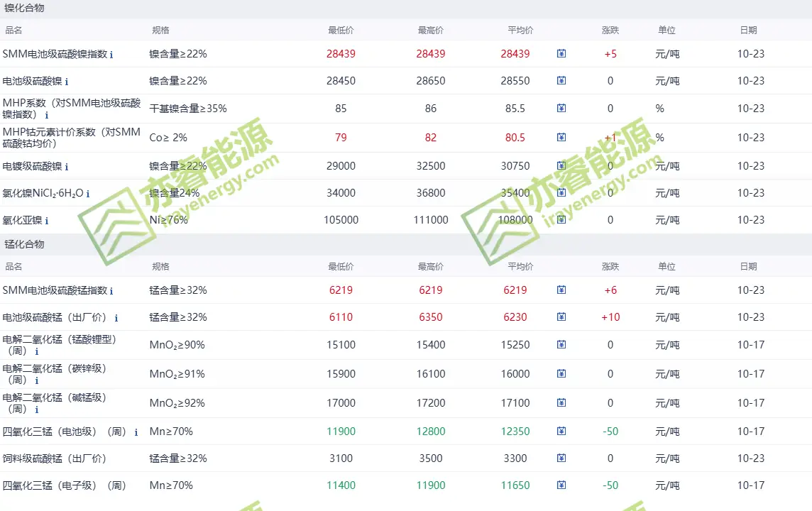The image size is (812, 511).
Task: Open the 电池级硫酸镍 product name link
Action: click(32, 81)
